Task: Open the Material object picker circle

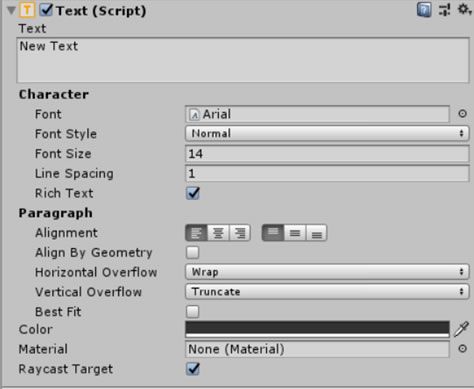Action: (462, 349)
